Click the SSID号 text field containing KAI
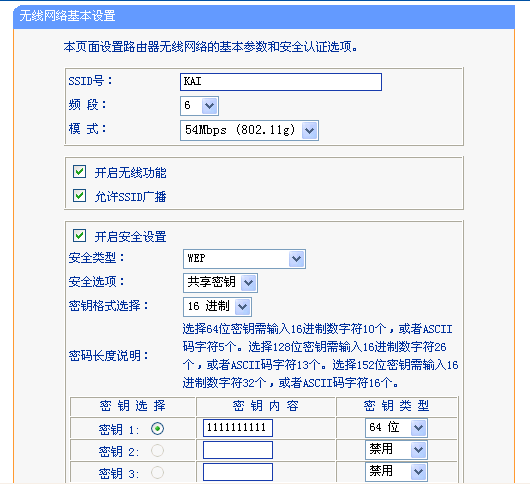Image resolution: width=530 pixels, height=485 pixels. coord(281,82)
